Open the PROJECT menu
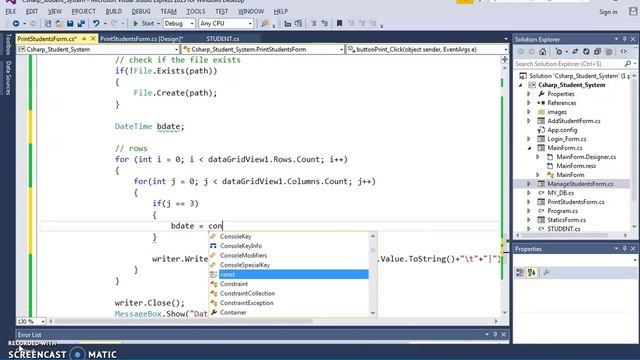Image resolution: width=640 pixels, height=360 pixels. coord(83,11)
